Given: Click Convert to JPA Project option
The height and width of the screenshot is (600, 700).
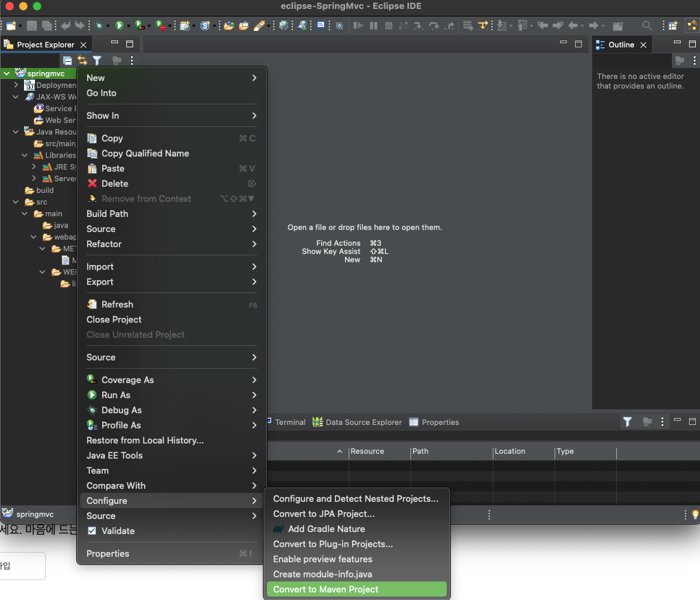Looking at the screenshot, I should [x=357, y=514].
